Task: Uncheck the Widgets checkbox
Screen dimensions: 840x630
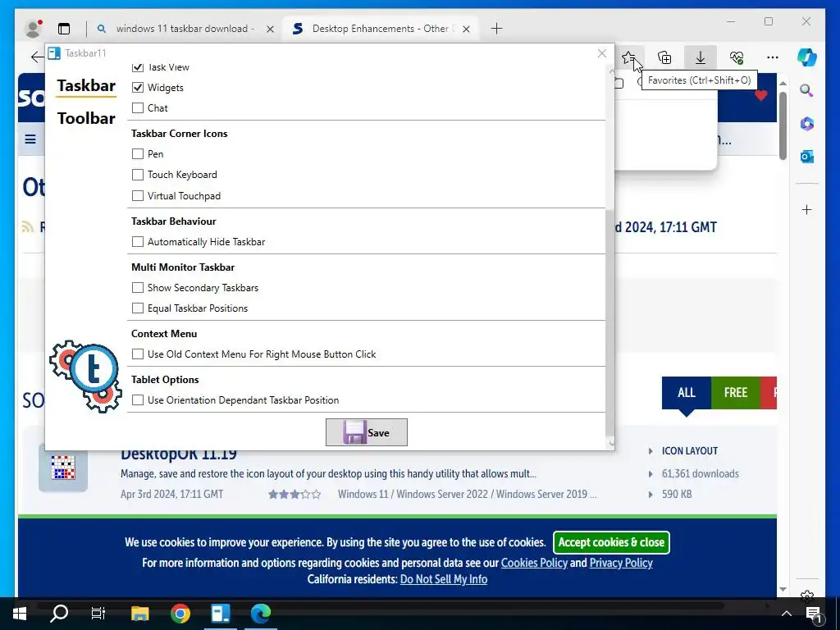Action: [x=138, y=87]
